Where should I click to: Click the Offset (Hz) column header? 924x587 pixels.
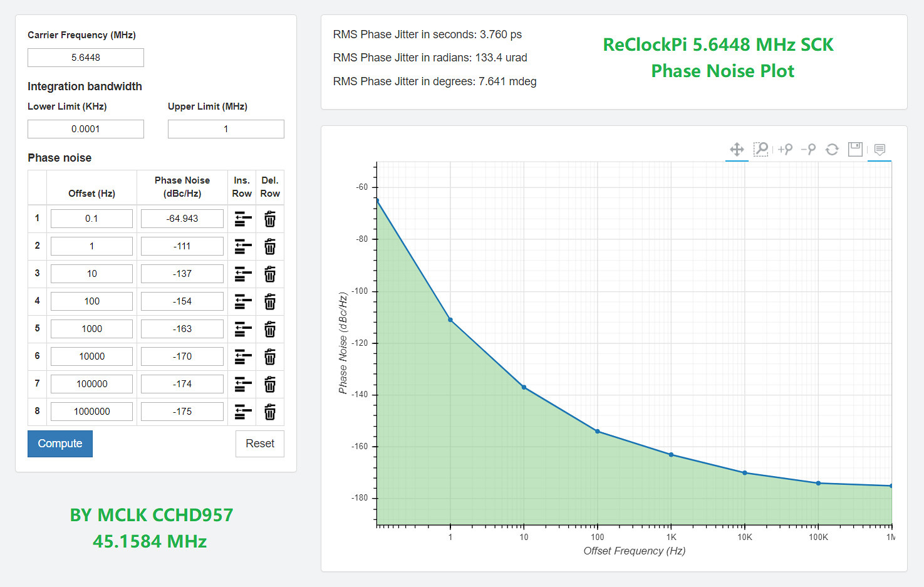91,194
